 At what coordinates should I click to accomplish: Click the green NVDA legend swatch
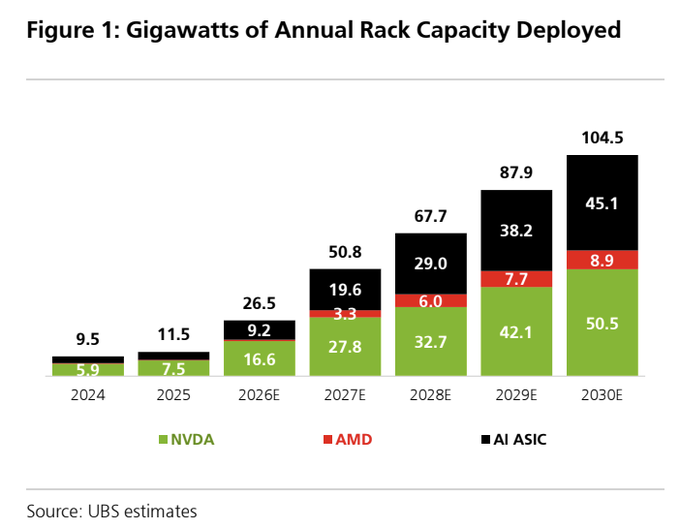pyautogui.click(x=163, y=440)
